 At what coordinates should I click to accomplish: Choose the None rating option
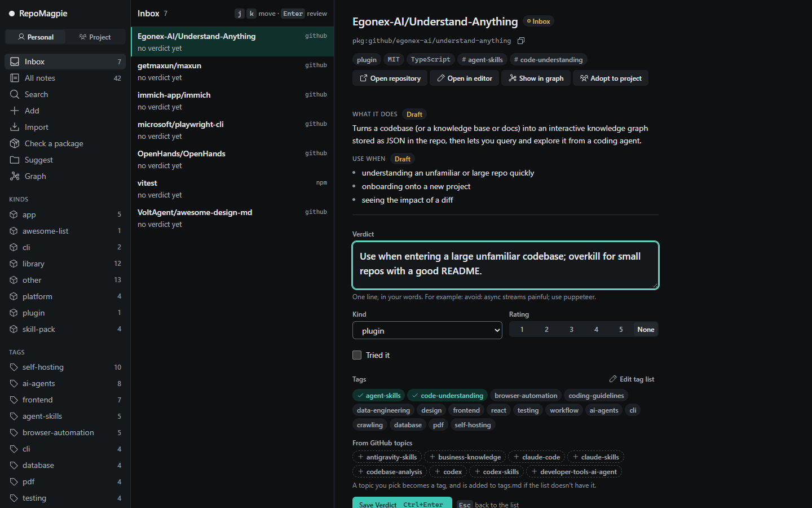[x=646, y=329]
